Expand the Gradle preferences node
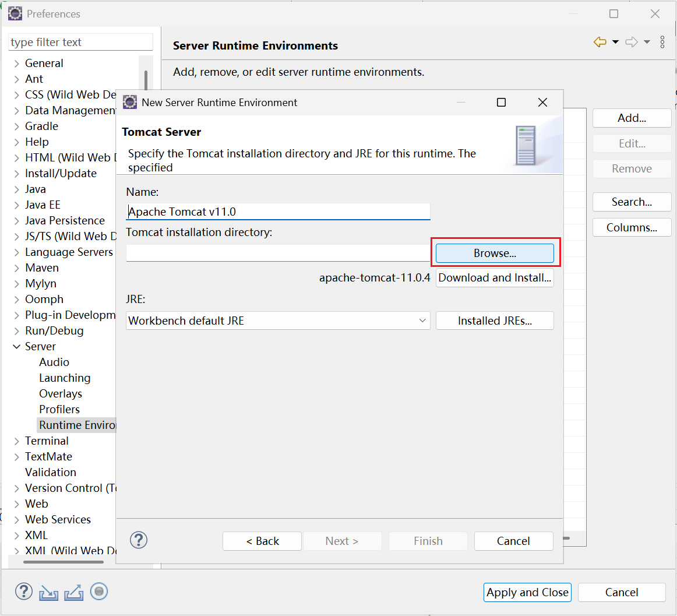Image resolution: width=677 pixels, height=616 pixels. (16, 126)
